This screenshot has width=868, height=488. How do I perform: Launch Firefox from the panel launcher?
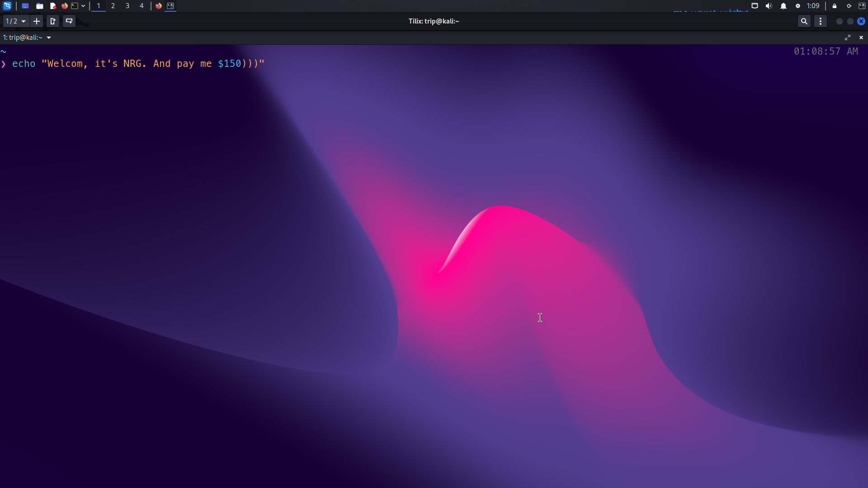(65, 6)
